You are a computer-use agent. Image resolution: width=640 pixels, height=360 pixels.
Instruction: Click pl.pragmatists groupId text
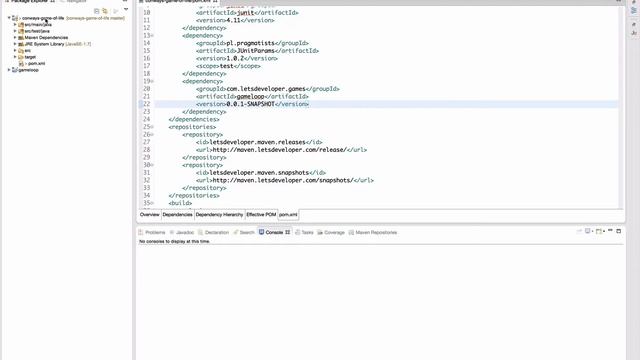(251, 43)
